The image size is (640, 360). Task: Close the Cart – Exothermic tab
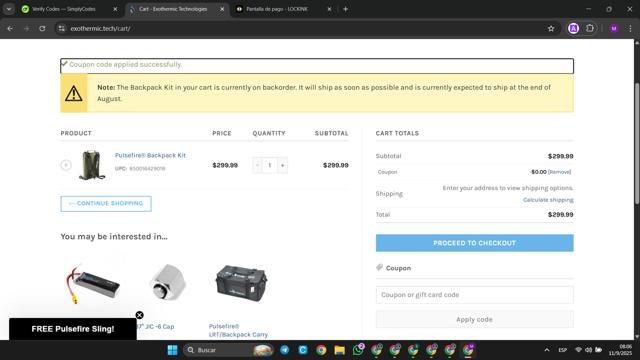[x=222, y=9]
